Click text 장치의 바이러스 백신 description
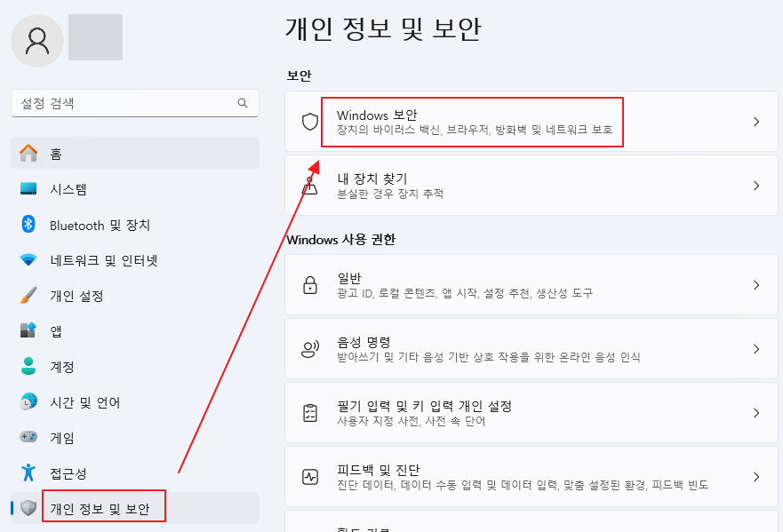This screenshot has height=532, width=783. click(475, 130)
